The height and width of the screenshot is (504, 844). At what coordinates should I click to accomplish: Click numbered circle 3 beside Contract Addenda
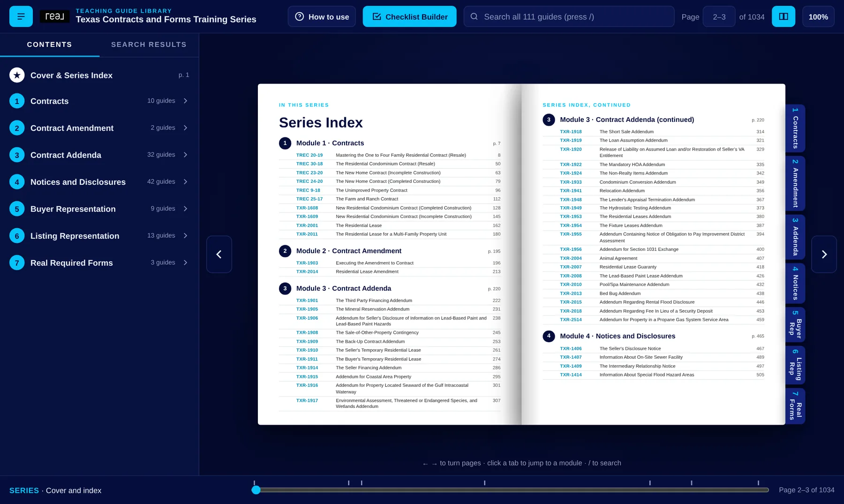[17, 155]
